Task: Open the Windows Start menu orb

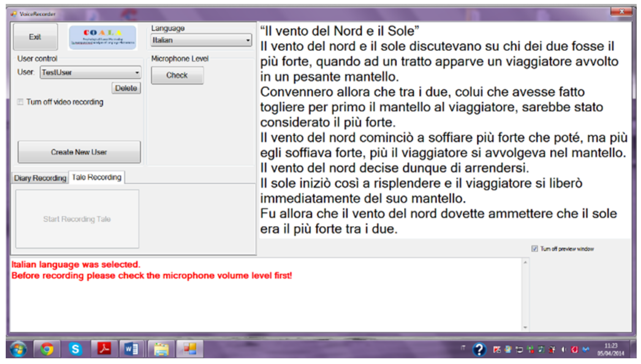Action: click(x=18, y=349)
